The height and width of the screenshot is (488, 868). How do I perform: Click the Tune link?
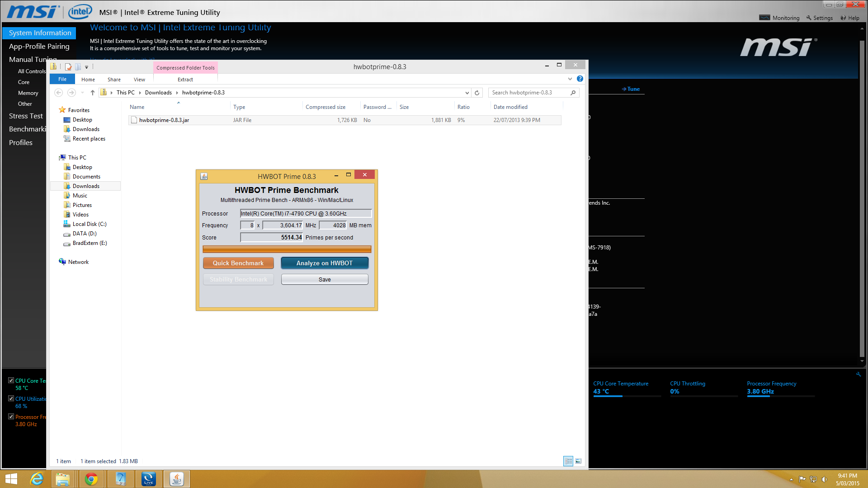pos(631,89)
